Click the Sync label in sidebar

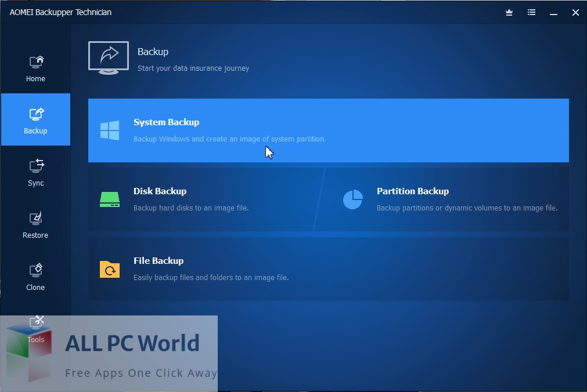35,183
